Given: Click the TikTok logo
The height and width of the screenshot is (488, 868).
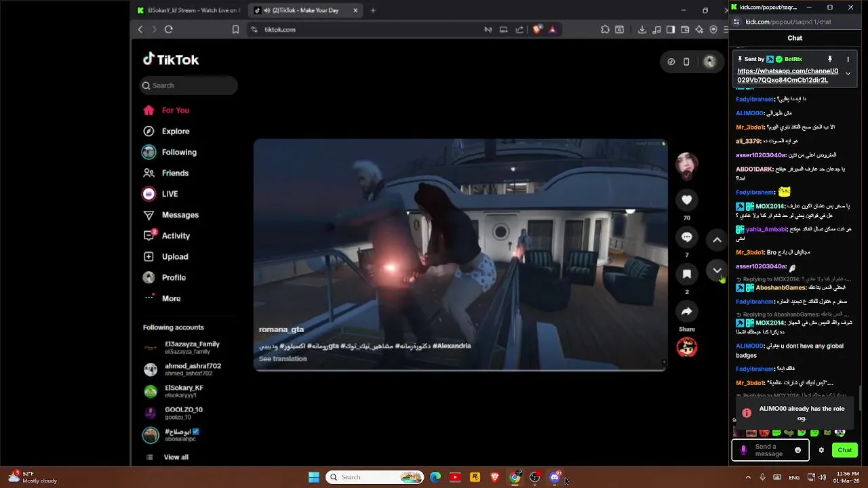Looking at the screenshot, I should (x=171, y=60).
